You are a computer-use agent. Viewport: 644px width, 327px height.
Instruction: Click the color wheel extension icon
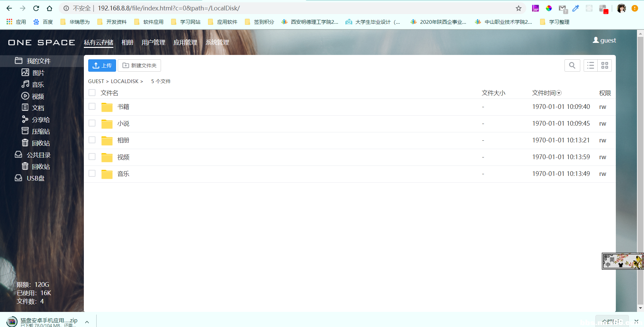pyautogui.click(x=549, y=8)
